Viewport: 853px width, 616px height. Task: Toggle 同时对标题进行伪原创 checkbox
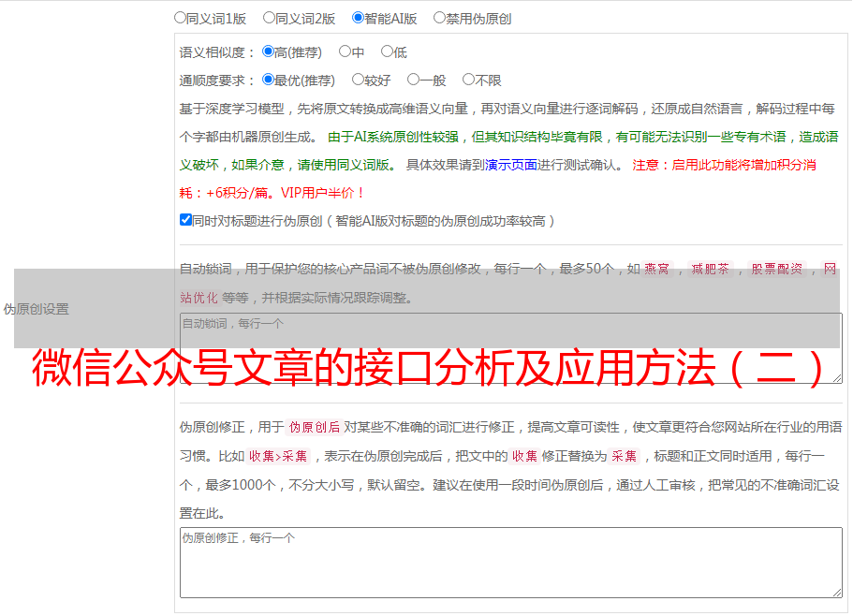[x=185, y=220]
